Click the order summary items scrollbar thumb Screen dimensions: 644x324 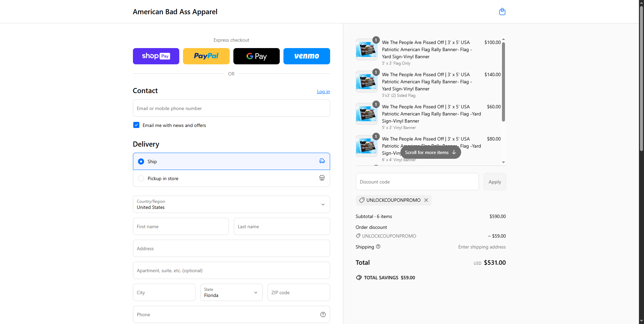503,82
